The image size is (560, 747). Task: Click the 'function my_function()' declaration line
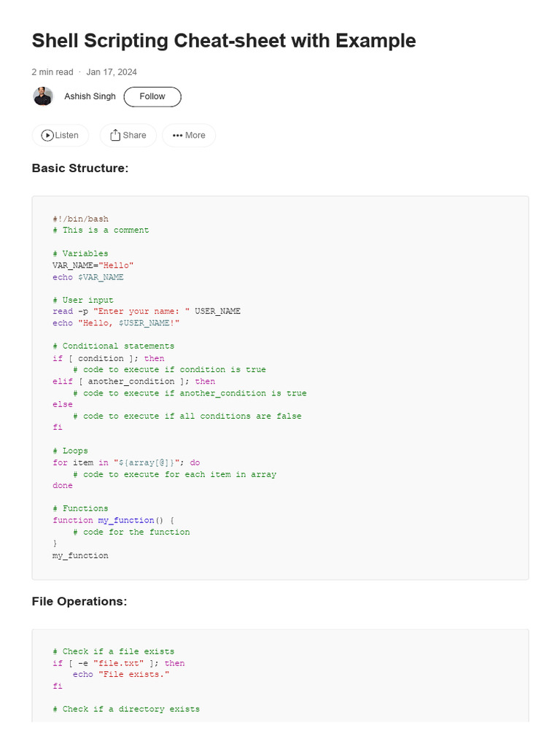tap(113, 520)
